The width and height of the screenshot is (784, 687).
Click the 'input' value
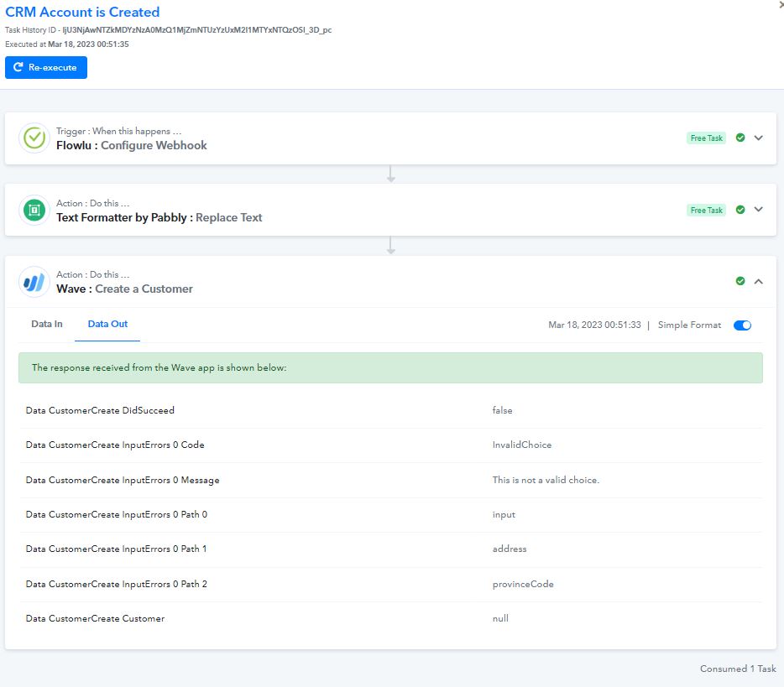click(504, 515)
